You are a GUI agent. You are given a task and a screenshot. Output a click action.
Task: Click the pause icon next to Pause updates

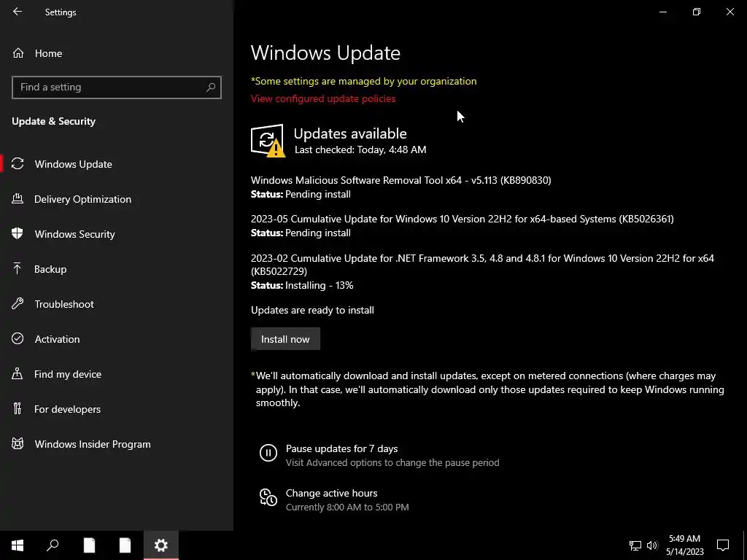click(268, 452)
